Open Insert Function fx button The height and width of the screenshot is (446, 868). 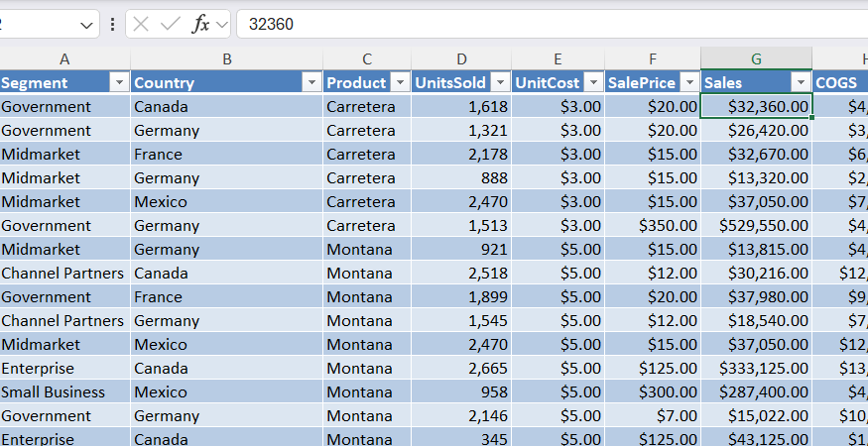pos(200,25)
